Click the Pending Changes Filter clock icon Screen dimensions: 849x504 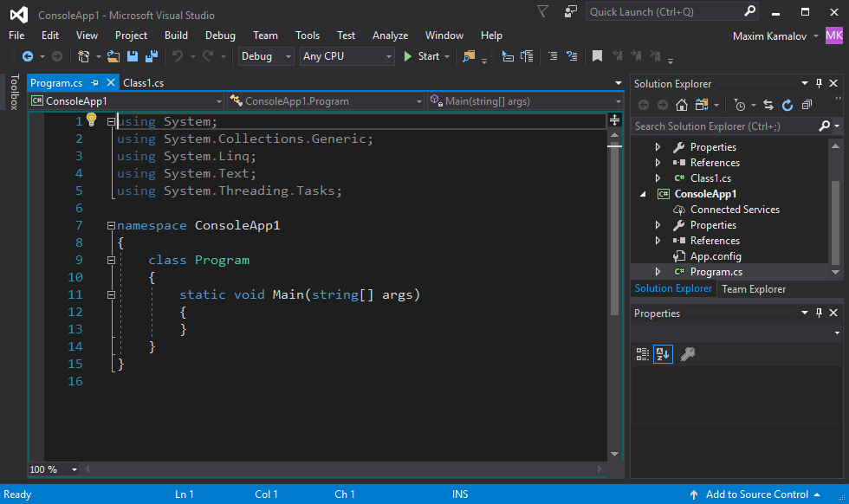(740, 105)
